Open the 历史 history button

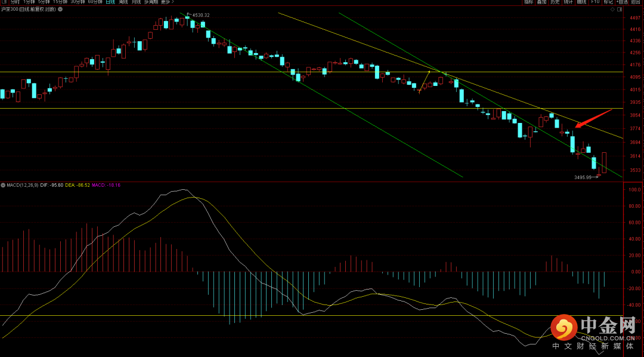[x=555, y=2]
